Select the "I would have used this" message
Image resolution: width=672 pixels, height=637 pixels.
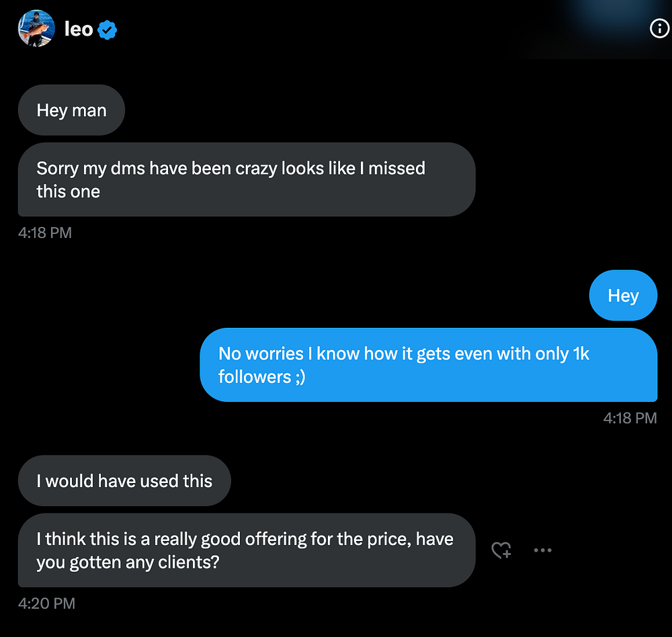pyautogui.click(x=124, y=481)
